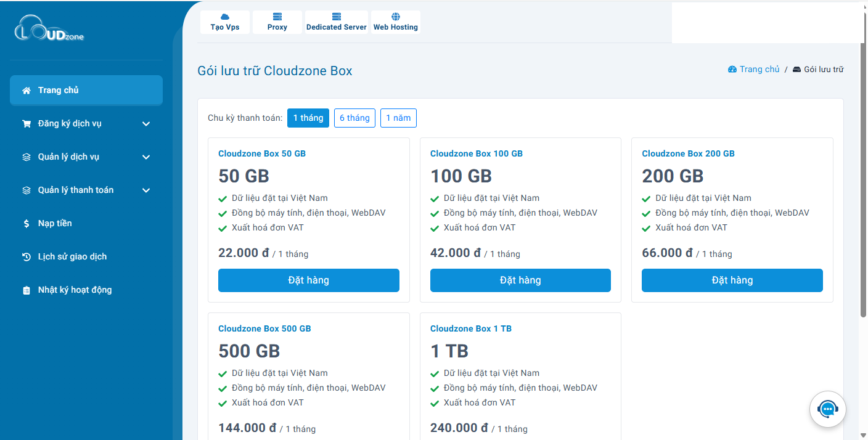The image size is (868, 440).
Task: Click the dollar icon for Nạp tiền
Action: point(27,224)
